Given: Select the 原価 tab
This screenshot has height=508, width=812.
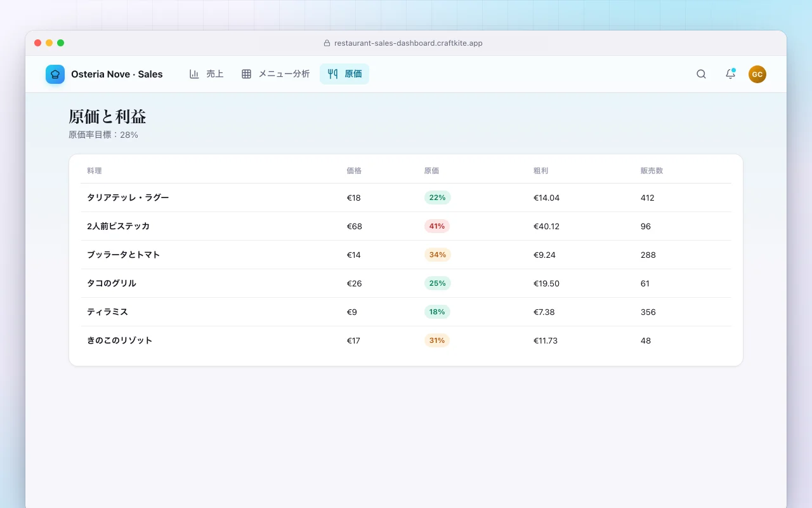Looking at the screenshot, I should pos(344,74).
